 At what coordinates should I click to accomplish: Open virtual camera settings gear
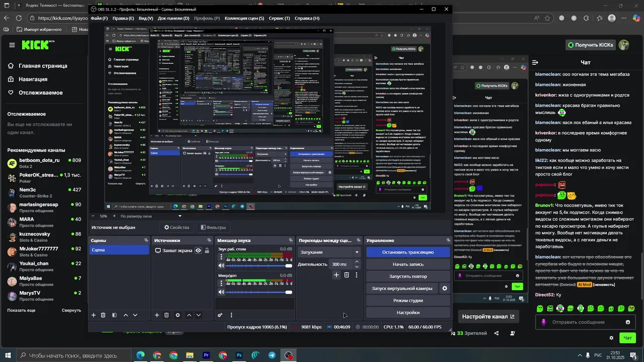[x=444, y=289]
